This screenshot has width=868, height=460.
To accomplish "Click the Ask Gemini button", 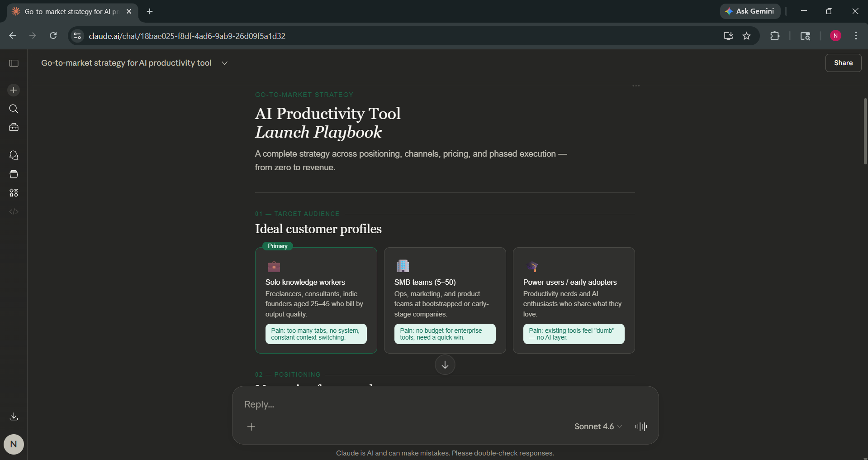I will 750,11.
